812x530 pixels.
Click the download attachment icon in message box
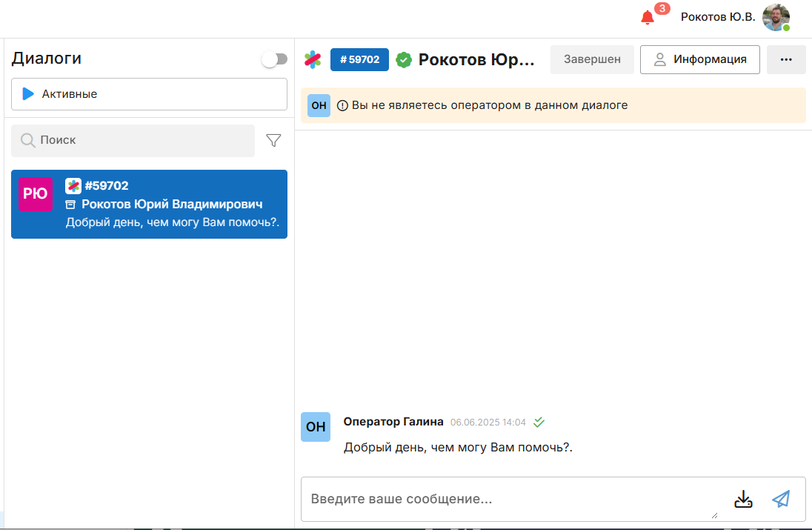tap(743, 499)
